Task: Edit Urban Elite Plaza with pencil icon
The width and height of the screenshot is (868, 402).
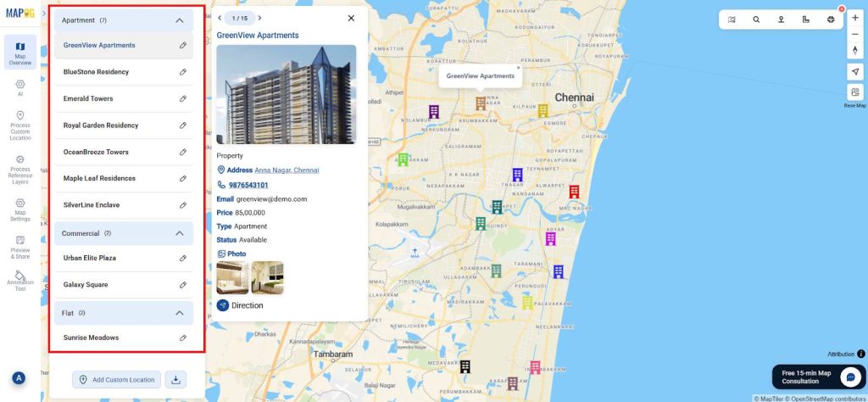Action: coord(183,258)
